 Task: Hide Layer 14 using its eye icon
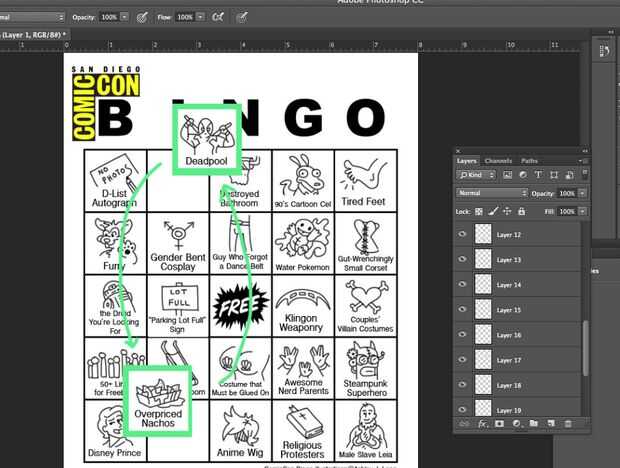[462, 284]
